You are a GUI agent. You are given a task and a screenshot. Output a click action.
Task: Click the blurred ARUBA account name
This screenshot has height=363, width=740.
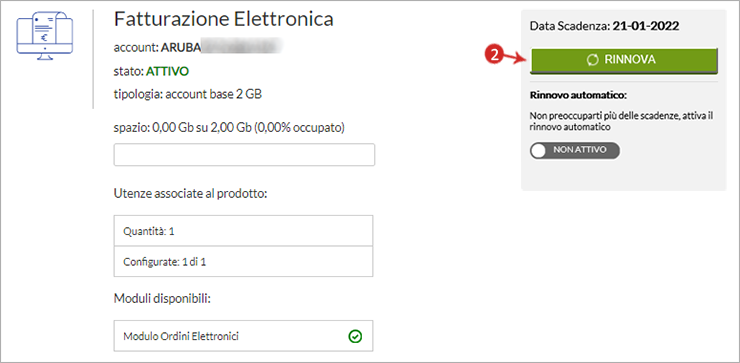(221, 48)
